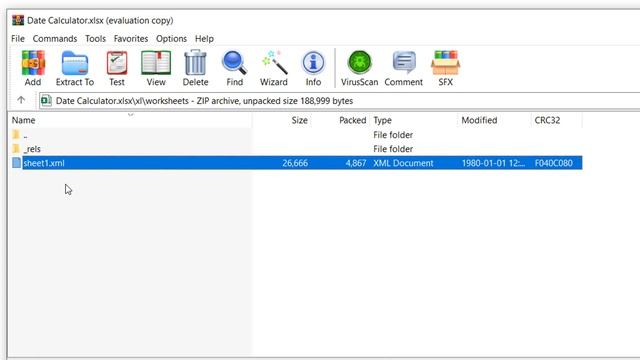The height and width of the screenshot is (360, 640).
Task: Open Extract To from the toolbar
Action: 75,68
